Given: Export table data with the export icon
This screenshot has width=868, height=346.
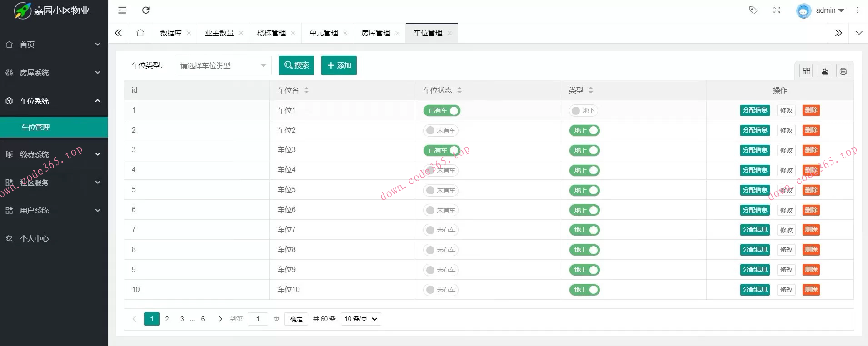Looking at the screenshot, I should click(x=825, y=71).
